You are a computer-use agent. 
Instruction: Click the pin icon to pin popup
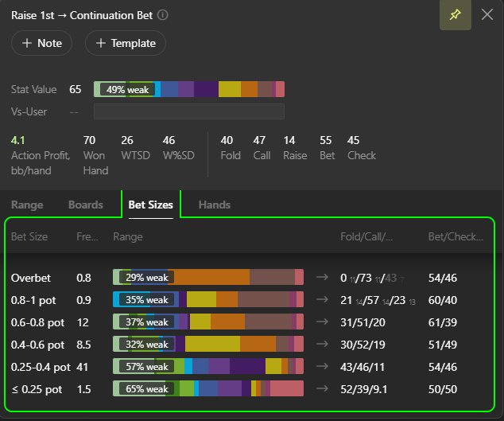point(455,15)
